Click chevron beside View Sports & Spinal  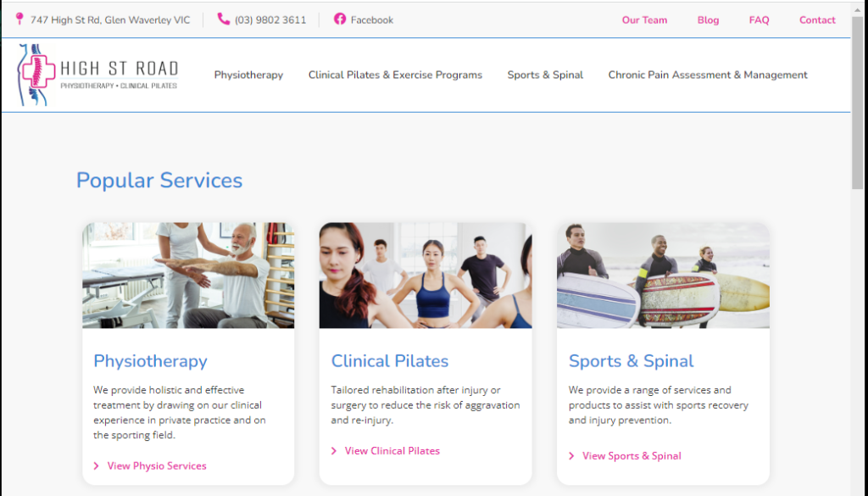pyautogui.click(x=571, y=456)
